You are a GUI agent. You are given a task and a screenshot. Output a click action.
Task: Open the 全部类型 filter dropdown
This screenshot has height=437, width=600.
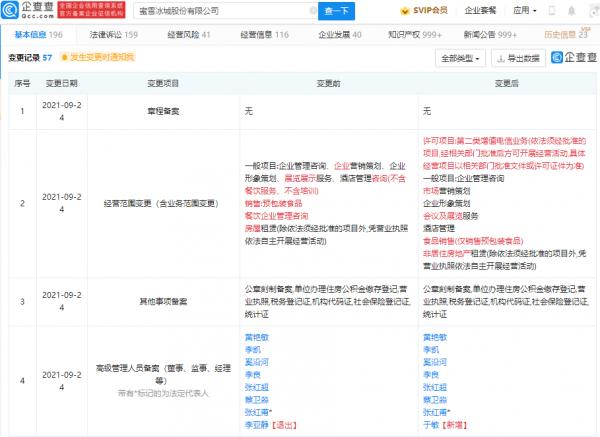click(x=460, y=59)
